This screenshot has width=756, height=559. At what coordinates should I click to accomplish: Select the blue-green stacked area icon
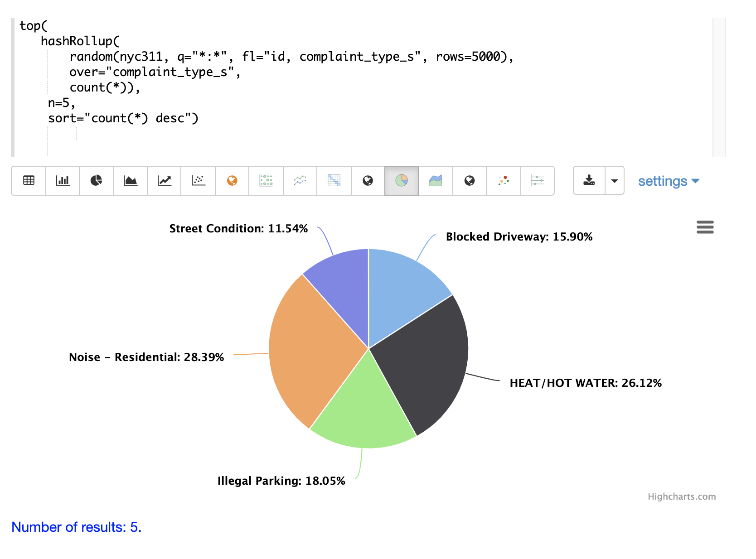(x=436, y=180)
